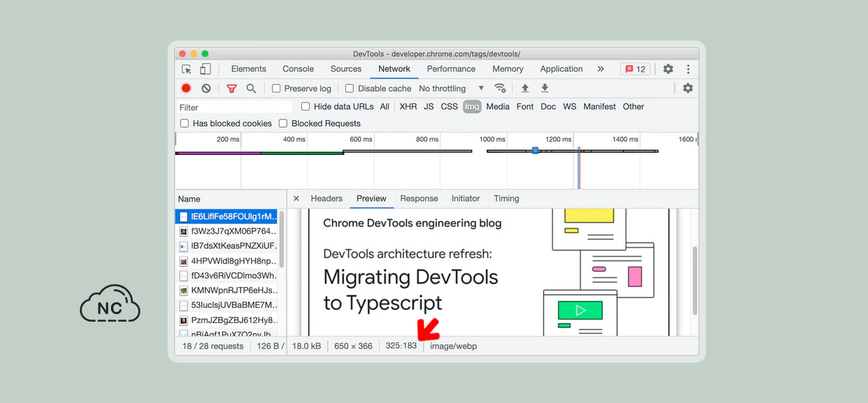Select request lB7dsXtKeasPNZXiUF
Image resolution: width=868 pixels, height=403 pixels.
coord(226,246)
